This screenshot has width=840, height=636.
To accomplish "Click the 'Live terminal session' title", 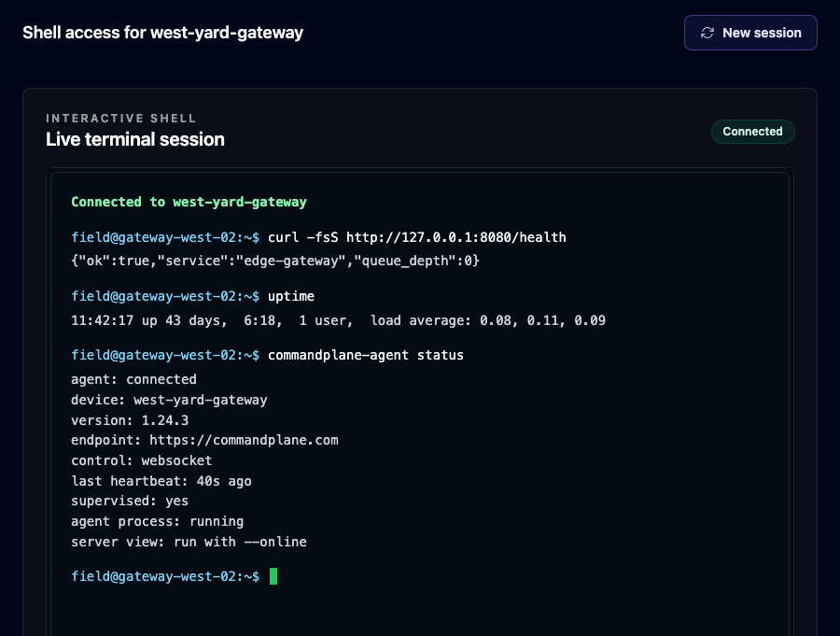I will (135, 139).
